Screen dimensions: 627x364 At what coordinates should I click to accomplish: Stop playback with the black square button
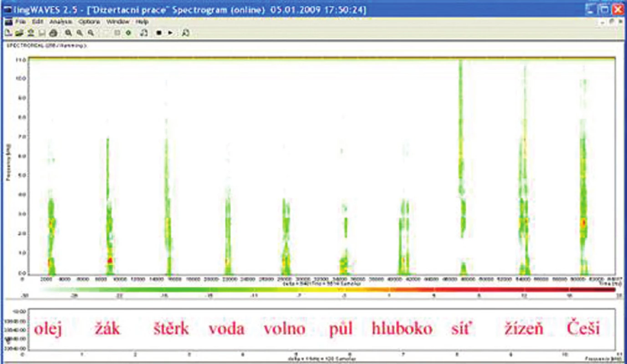(158, 33)
